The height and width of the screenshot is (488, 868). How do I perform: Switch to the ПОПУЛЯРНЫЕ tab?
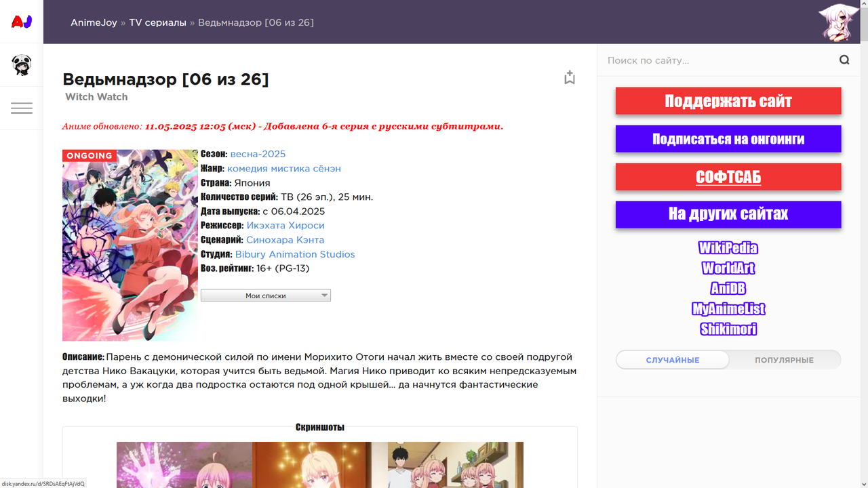(x=785, y=360)
